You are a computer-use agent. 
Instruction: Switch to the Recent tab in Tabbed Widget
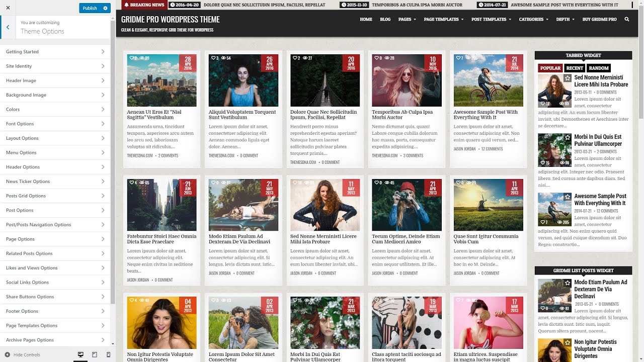point(575,68)
